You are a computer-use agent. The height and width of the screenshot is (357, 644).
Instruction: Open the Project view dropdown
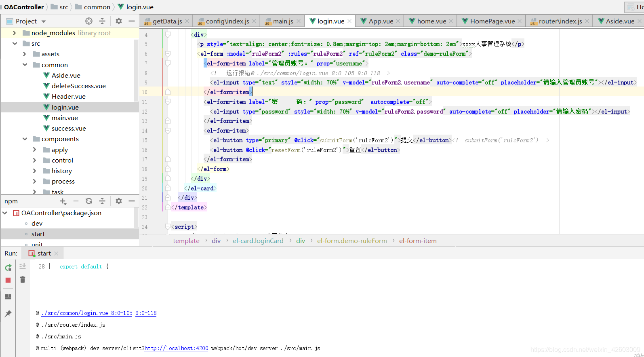(x=44, y=21)
